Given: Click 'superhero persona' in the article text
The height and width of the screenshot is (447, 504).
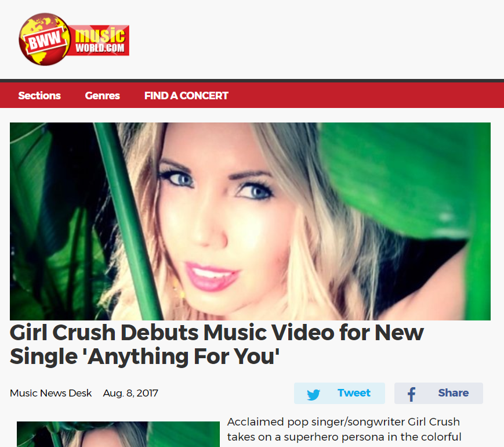Looking at the screenshot, I should pyautogui.click(x=331, y=437).
